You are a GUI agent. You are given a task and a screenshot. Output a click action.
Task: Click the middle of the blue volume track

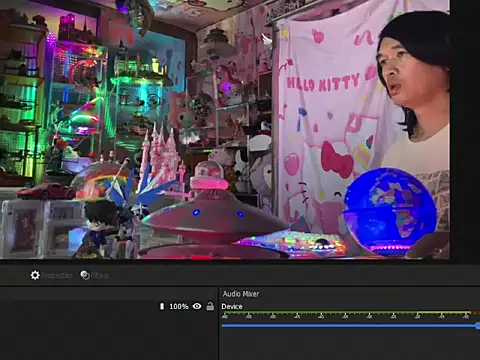tap(349, 325)
